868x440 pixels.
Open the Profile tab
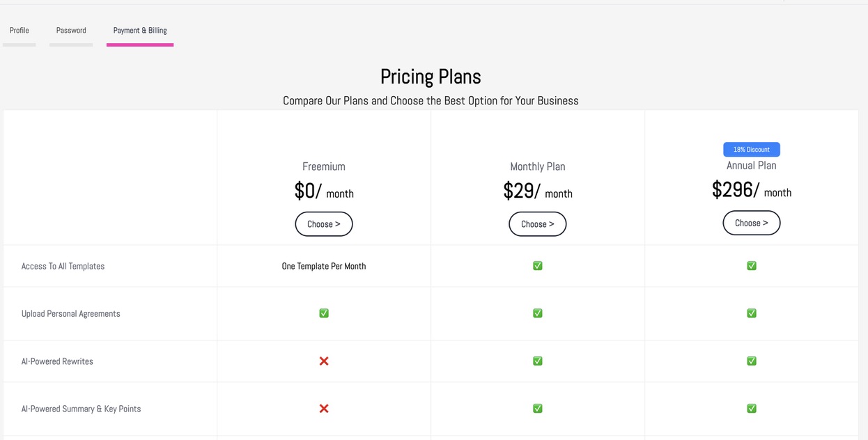coord(20,31)
